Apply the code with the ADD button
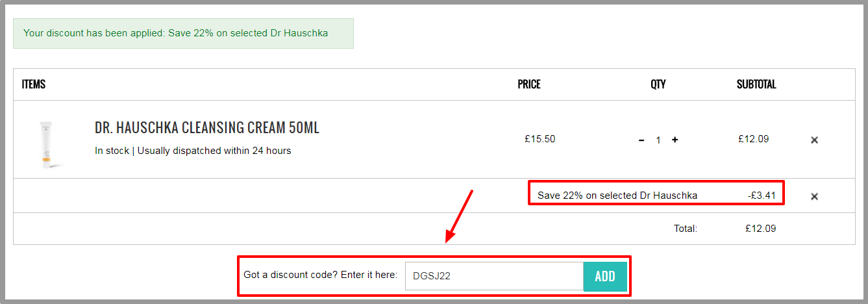 click(605, 277)
